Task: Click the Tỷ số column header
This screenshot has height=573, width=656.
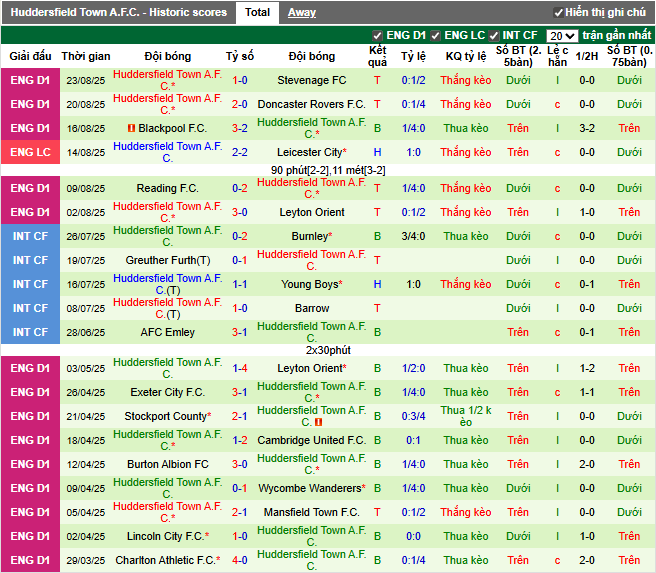Action: [240, 56]
